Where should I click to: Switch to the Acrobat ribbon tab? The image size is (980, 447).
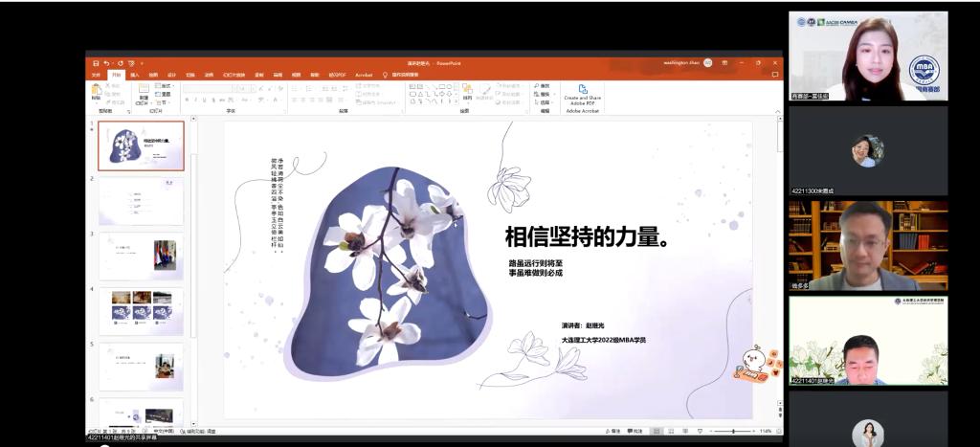point(364,74)
